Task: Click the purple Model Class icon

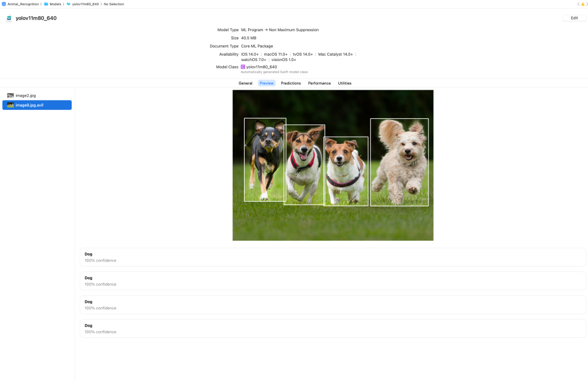Action: click(243, 67)
